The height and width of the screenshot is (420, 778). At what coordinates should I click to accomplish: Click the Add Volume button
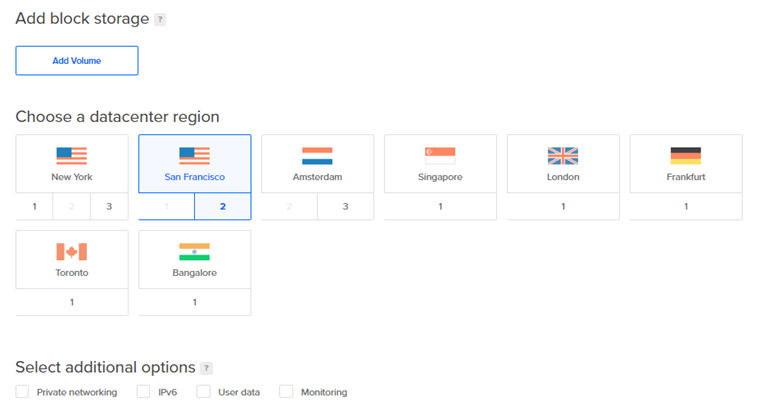pyautogui.click(x=77, y=61)
